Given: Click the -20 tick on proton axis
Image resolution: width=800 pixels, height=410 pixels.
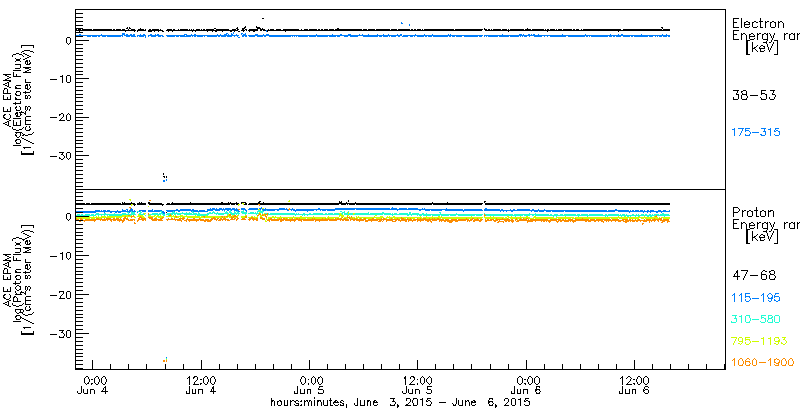Looking at the screenshot, I should (61, 294).
